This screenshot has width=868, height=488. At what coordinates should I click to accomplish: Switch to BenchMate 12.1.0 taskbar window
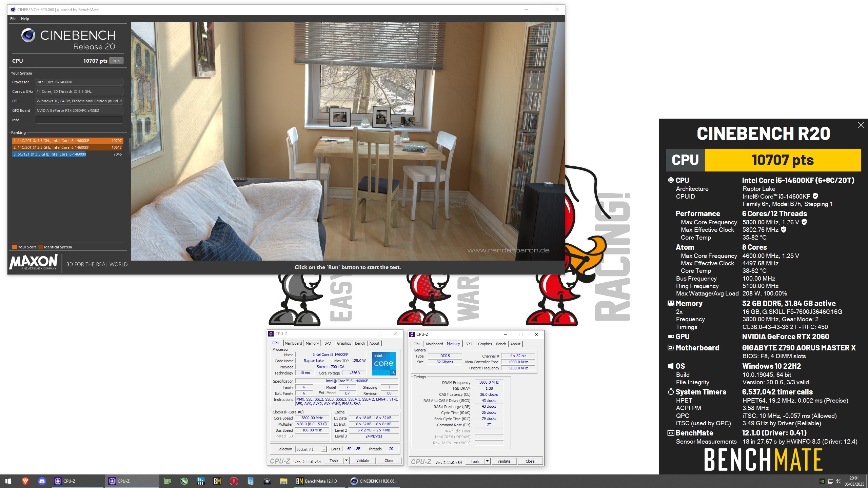(x=319, y=481)
